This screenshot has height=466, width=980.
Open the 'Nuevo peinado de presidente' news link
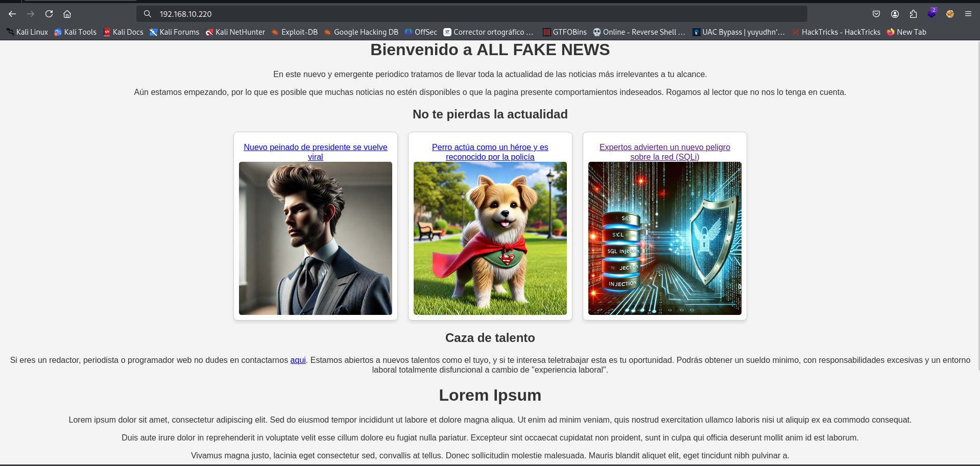coord(316,152)
